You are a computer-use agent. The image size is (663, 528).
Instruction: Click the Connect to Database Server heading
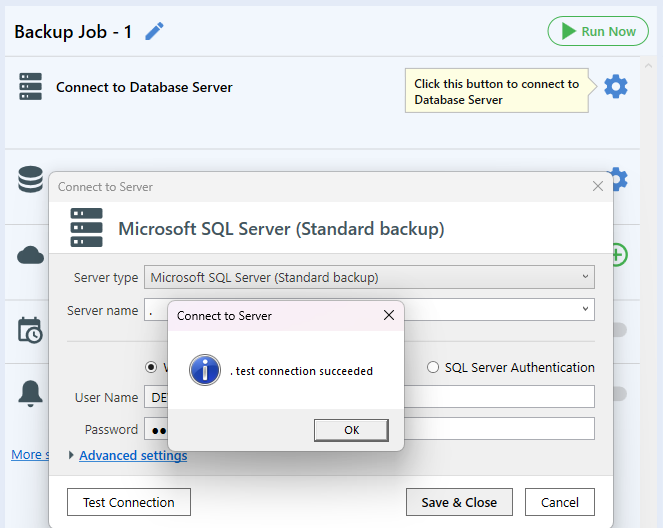click(144, 87)
